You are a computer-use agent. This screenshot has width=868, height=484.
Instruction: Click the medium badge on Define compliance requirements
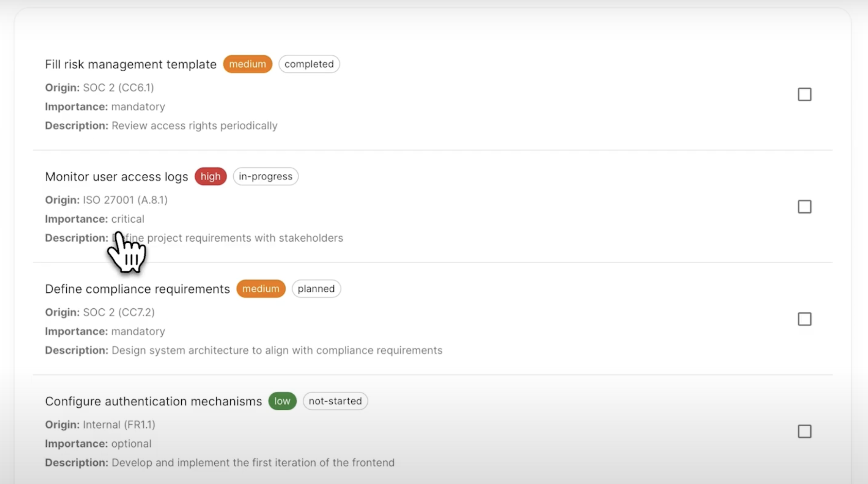tap(260, 289)
